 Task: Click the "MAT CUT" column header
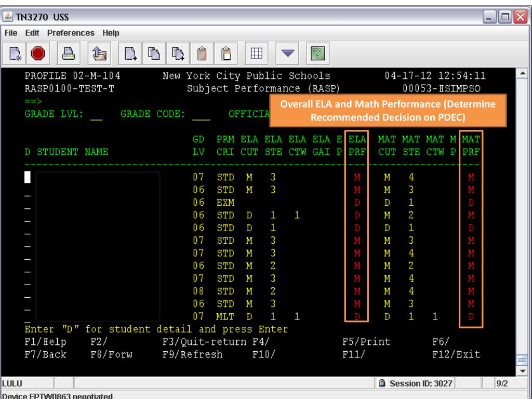coord(387,145)
